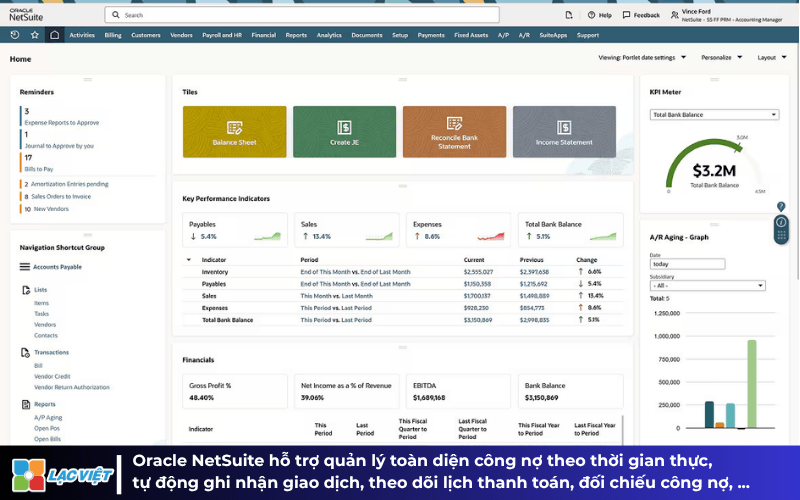800x500 pixels.
Task: Click the A/R Aging Date field
Action: point(687,264)
